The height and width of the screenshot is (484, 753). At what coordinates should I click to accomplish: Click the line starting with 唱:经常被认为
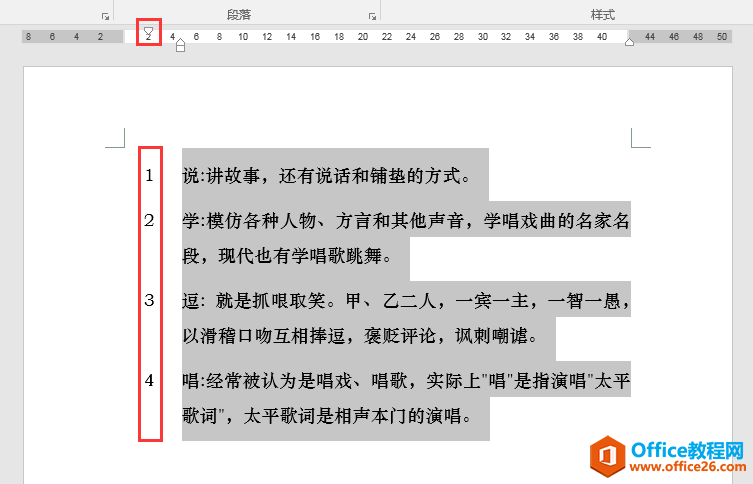tap(406, 381)
